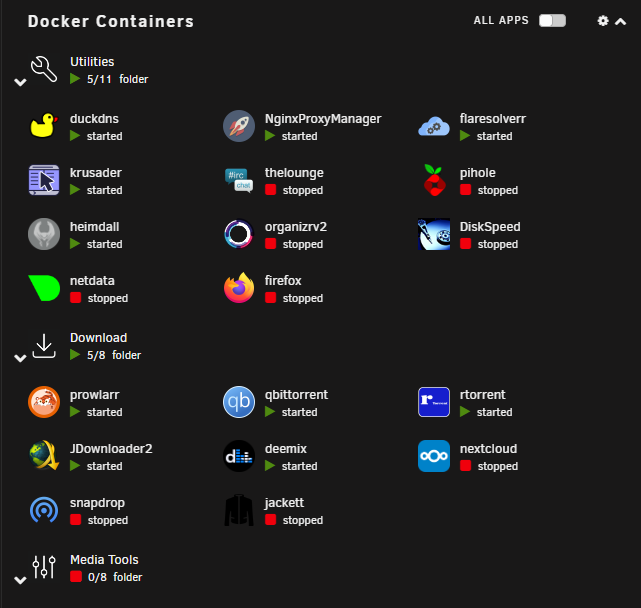The height and width of the screenshot is (608, 641).
Task: Click the Download folder name
Action: [99, 338]
